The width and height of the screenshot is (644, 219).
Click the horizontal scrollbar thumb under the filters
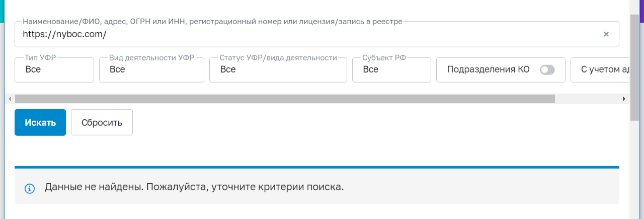[285, 99]
